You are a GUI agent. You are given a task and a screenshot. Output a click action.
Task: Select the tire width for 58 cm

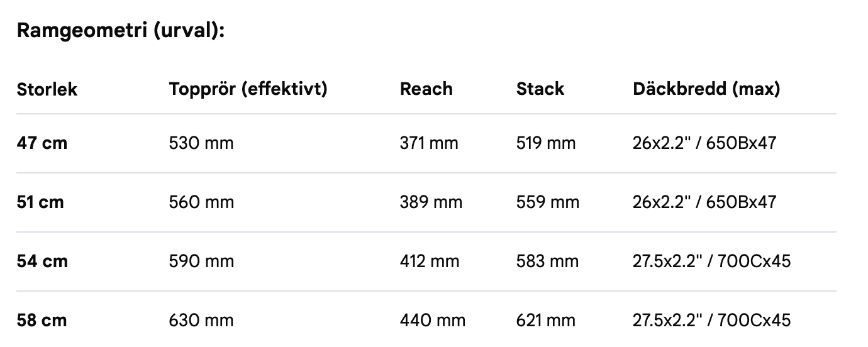click(x=711, y=320)
